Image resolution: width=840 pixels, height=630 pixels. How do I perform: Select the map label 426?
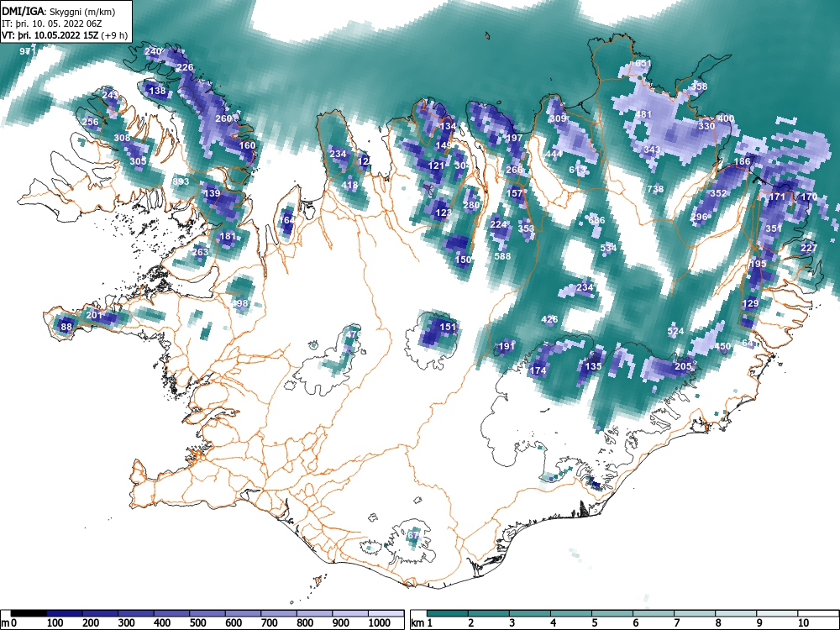click(549, 319)
